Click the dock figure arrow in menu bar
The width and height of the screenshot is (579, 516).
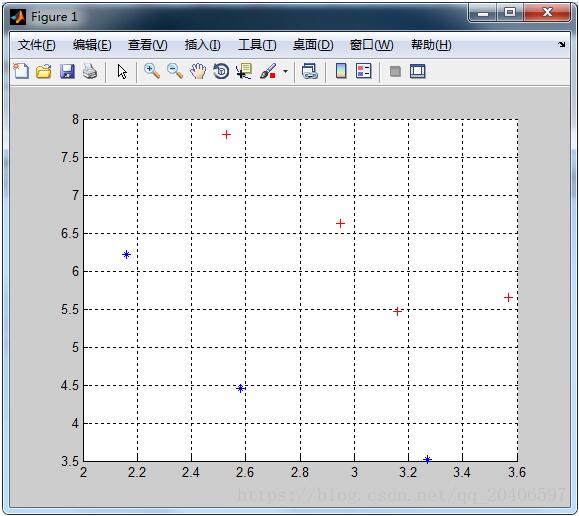(562, 45)
